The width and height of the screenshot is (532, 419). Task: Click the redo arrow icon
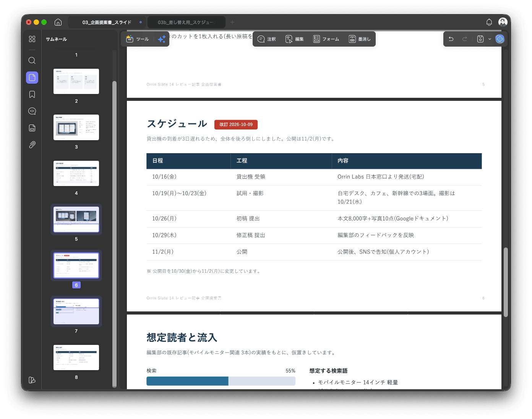[x=465, y=39]
